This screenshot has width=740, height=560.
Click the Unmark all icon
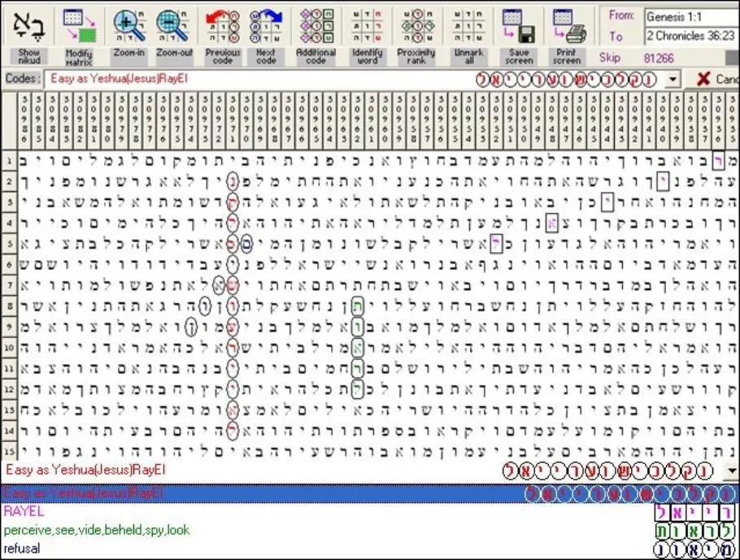pos(468,27)
